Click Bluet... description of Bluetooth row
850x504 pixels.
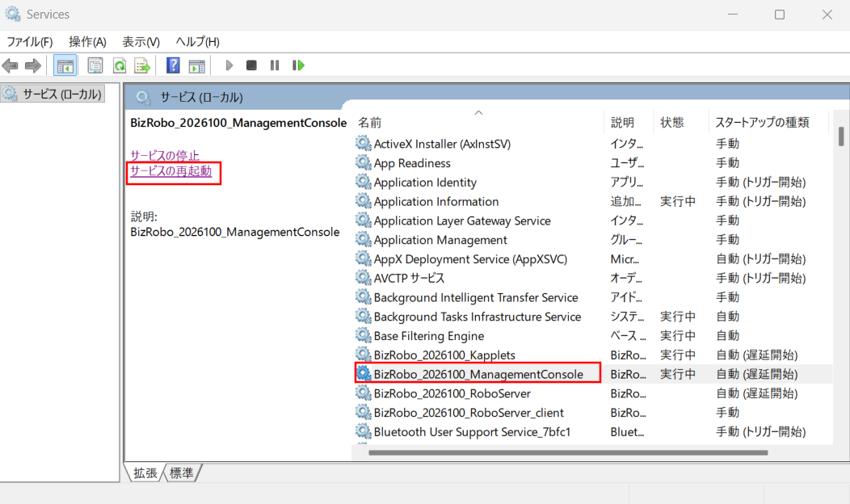point(627,432)
